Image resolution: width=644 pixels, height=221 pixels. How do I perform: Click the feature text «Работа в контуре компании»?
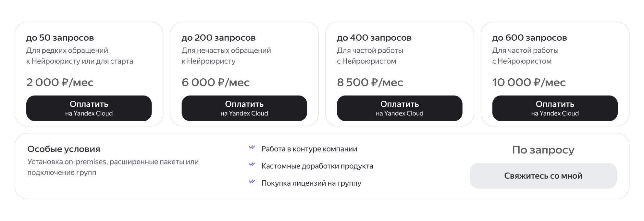(x=309, y=148)
